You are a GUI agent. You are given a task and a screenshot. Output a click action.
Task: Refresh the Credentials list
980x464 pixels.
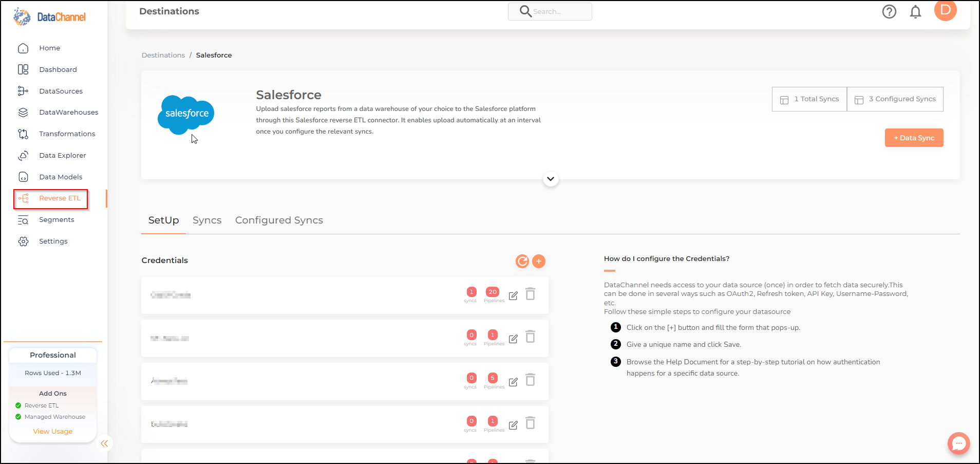pos(522,262)
